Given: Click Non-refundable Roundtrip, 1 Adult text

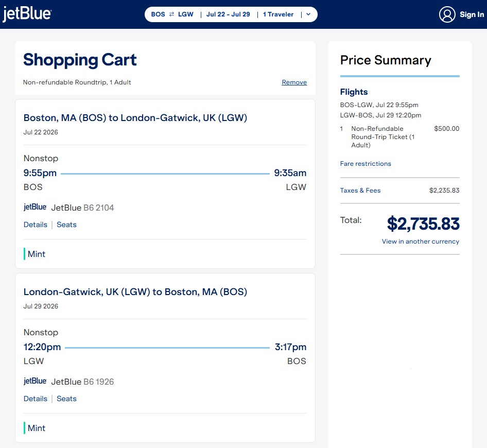Looking at the screenshot, I should pos(77,82).
